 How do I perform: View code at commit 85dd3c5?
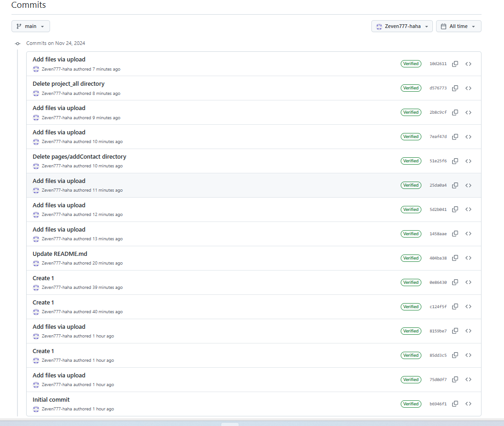(x=468, y=355)
